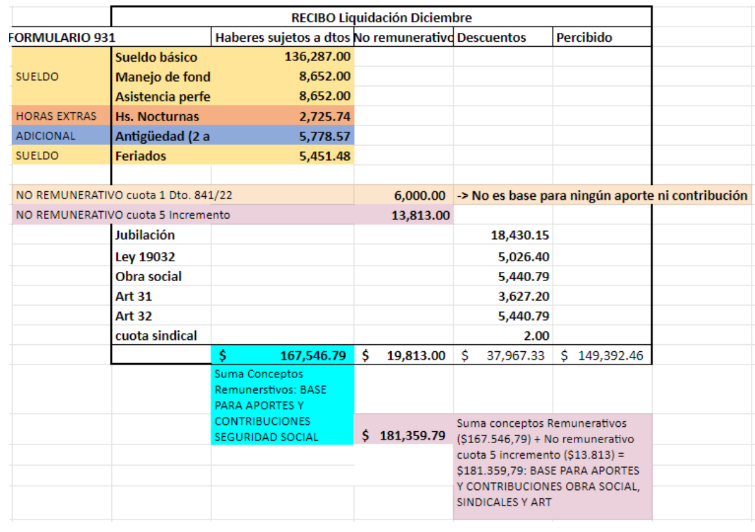Select the Antigüedad amount 5,778.57

click(x=316, y=136)
